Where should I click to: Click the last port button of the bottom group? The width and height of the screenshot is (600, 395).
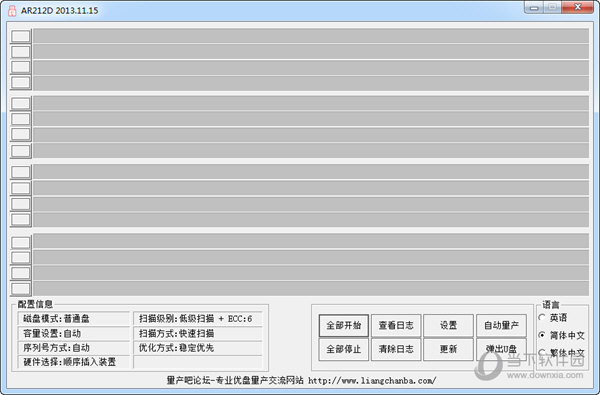21,288
